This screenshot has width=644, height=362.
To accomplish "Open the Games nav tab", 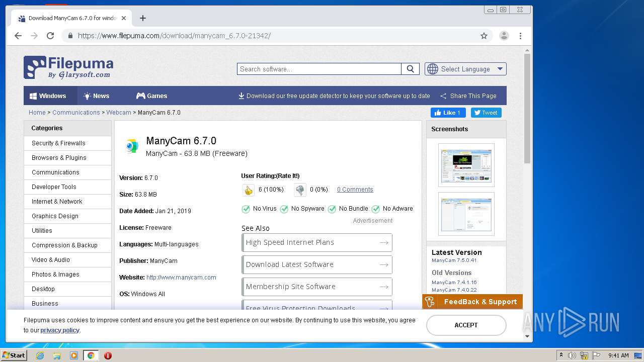I will (x=151, y=96).
